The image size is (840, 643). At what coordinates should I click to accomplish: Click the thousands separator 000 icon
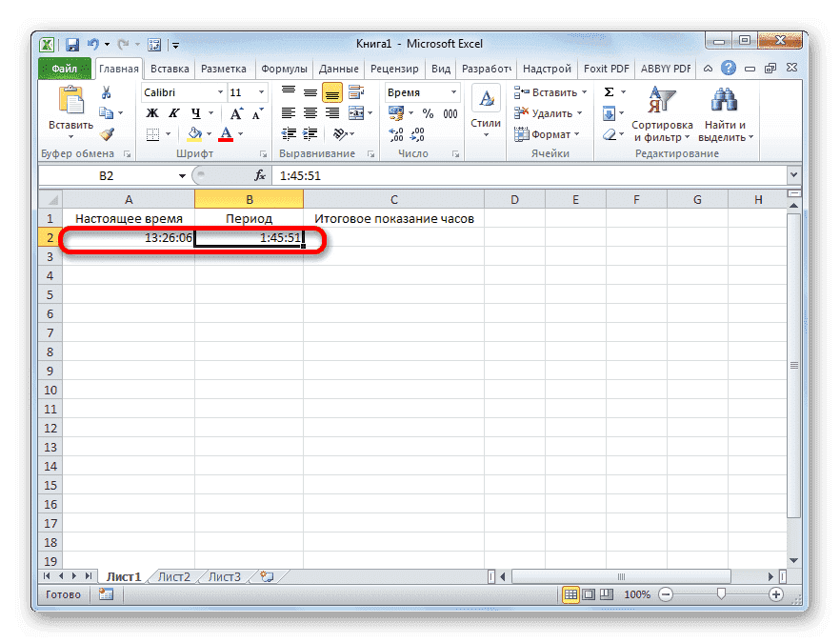tap(450, 113)
